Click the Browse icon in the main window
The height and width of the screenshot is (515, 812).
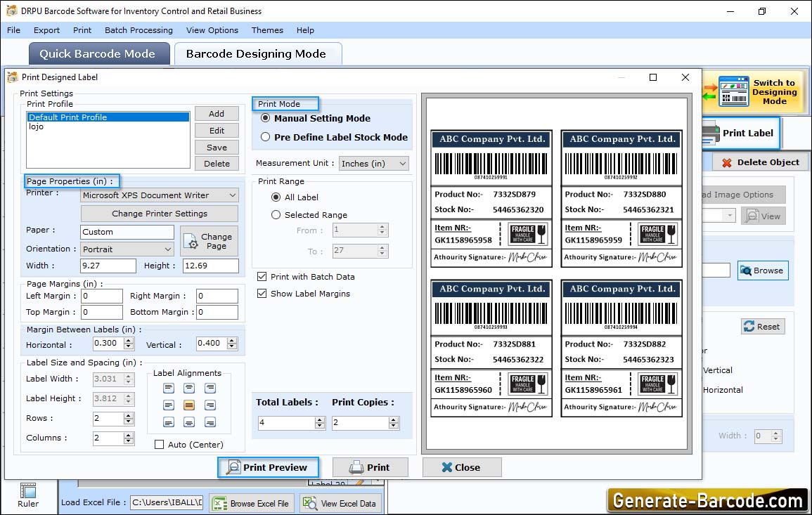(x=746, y=270)
